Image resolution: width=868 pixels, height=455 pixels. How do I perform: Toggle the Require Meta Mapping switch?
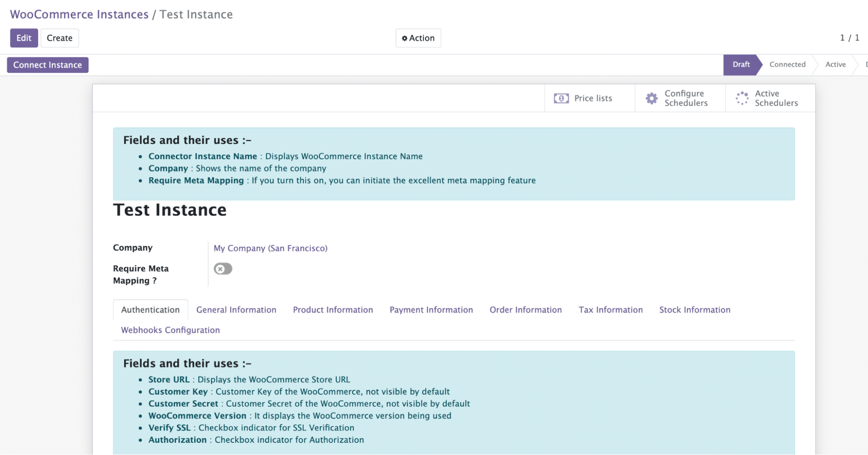(x=223, y=269)
